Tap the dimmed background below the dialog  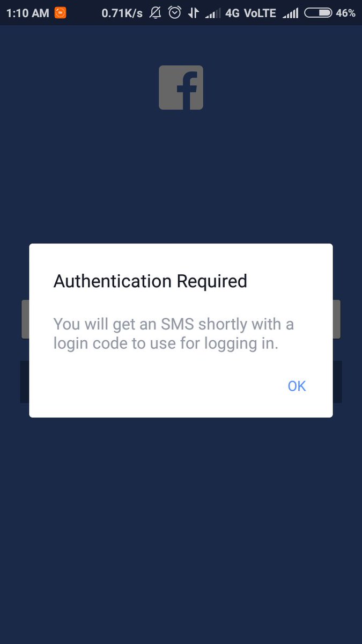pos(181,526)
